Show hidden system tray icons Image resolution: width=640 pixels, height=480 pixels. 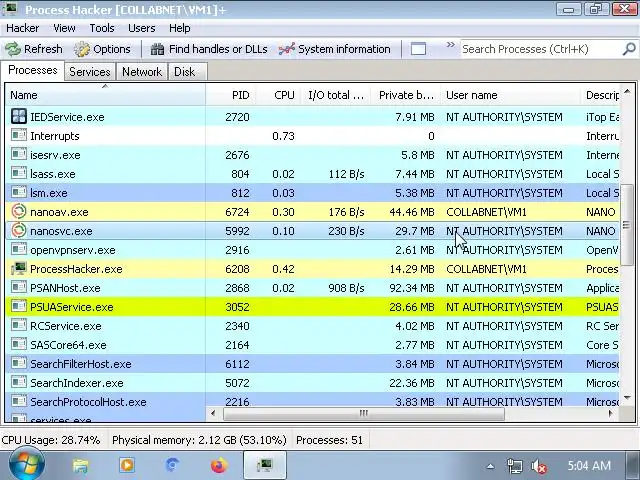tap(491, 466)
